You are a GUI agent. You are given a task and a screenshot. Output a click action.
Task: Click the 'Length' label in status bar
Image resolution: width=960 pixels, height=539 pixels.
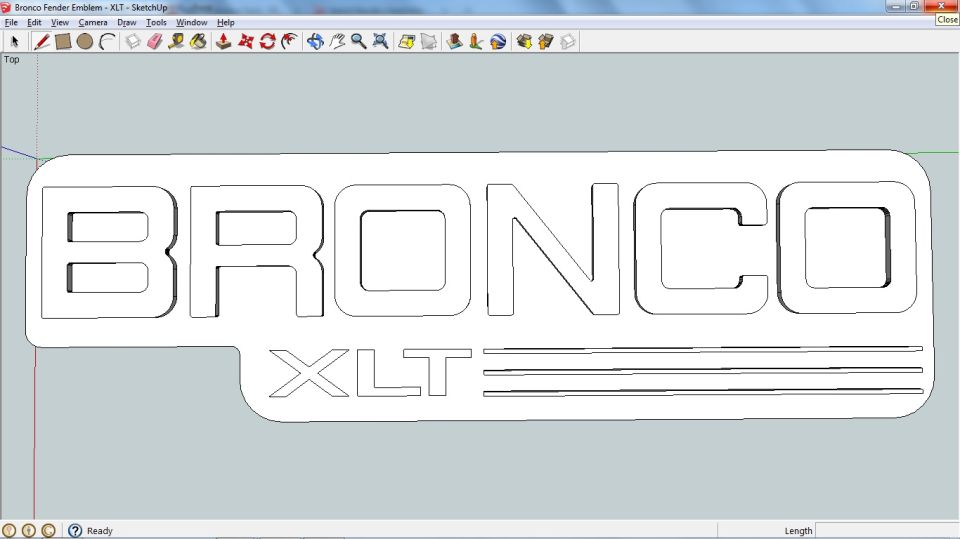798,531
